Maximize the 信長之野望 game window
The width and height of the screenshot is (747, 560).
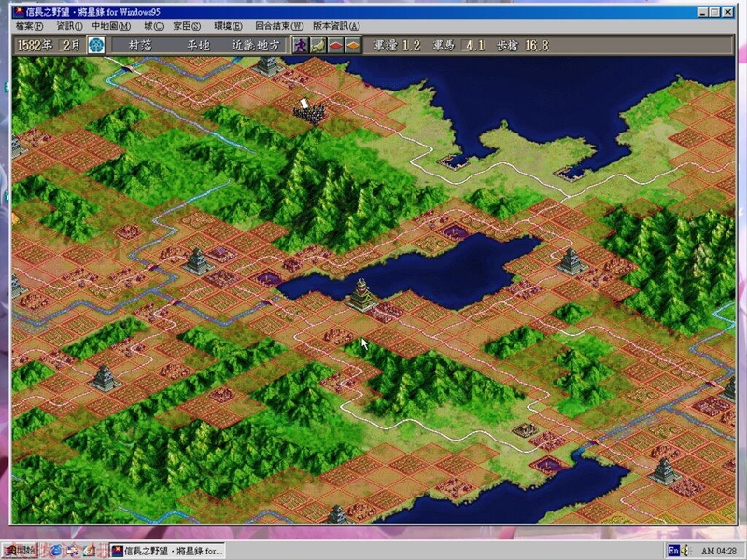point(714,12)
